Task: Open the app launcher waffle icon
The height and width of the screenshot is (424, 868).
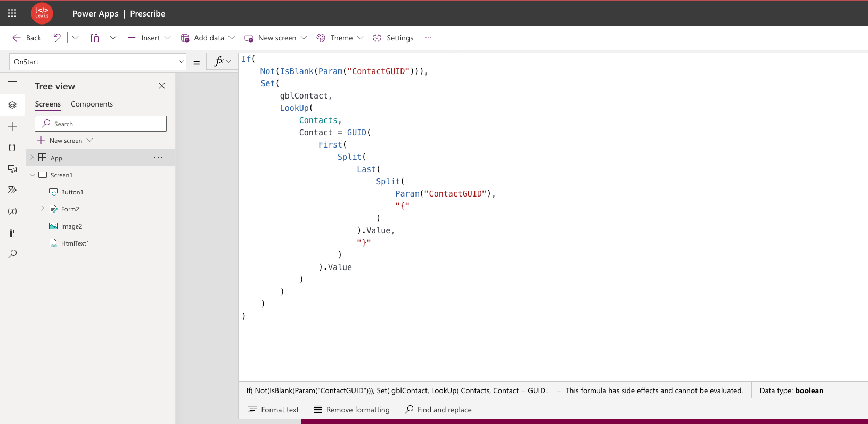Action: [12, 13]
